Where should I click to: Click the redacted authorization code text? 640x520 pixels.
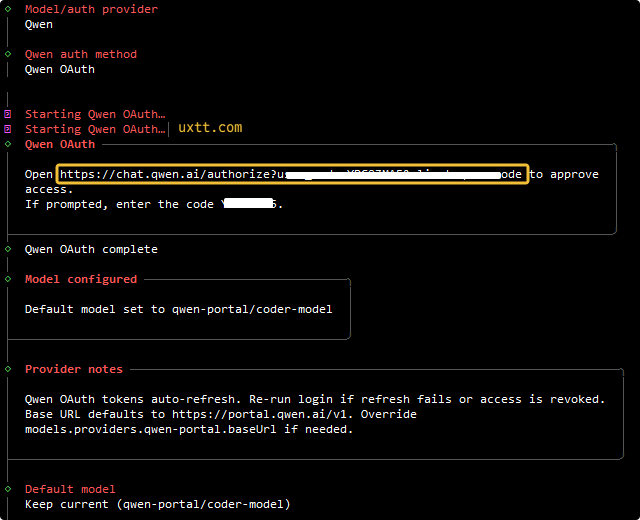click(x=250, y=204)
